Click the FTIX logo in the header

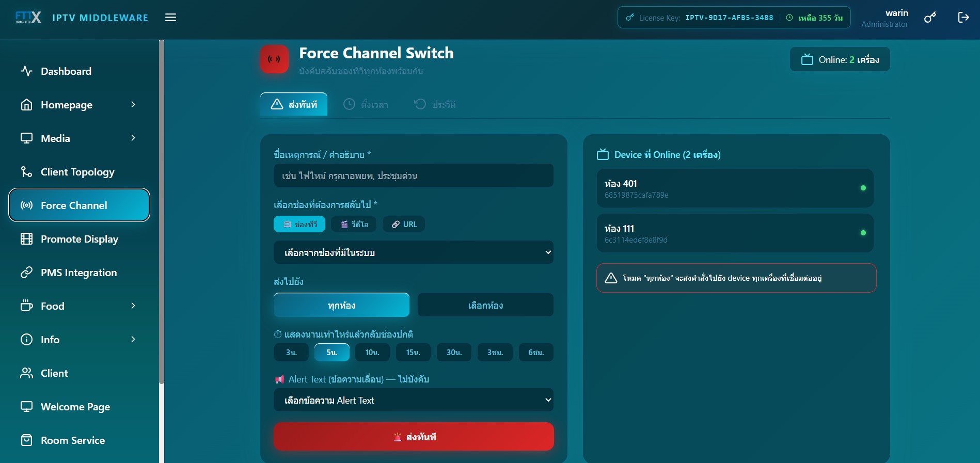click(28, 18)
